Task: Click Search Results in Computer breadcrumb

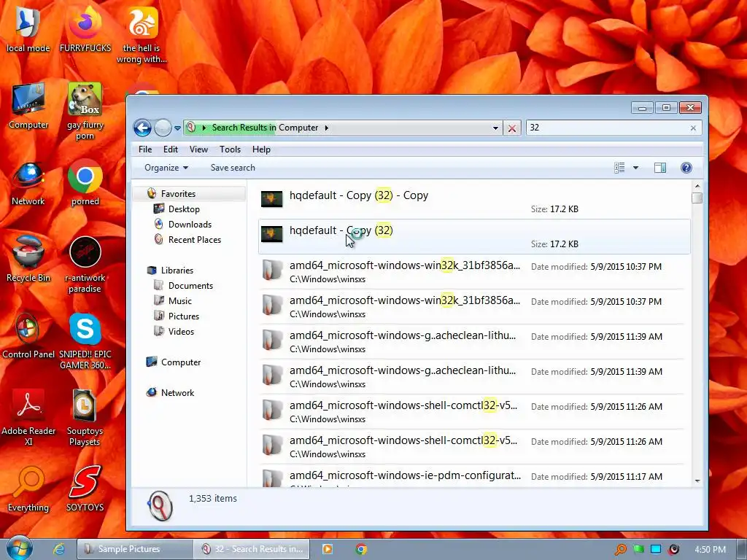Action: click(x=265, y=128)
